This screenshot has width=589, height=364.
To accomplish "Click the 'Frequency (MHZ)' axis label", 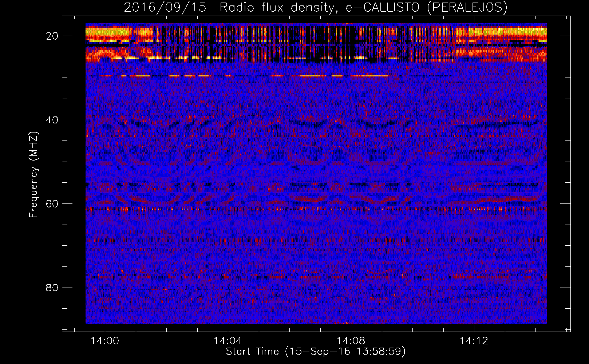I will [33, 175].
